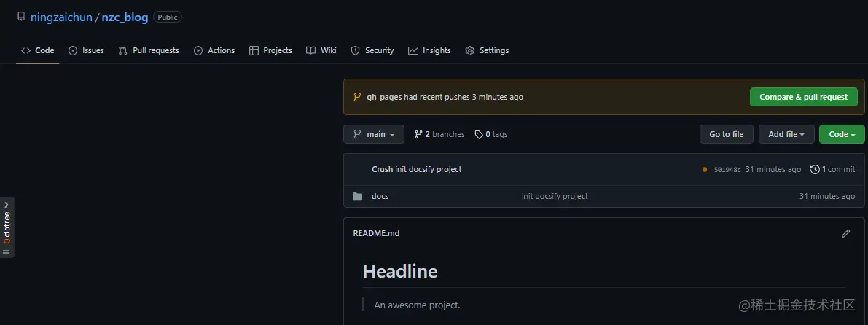This screenshot has height=325, width=868.
Task: Open the nzc_blog repository link
Action: [125, 17]
